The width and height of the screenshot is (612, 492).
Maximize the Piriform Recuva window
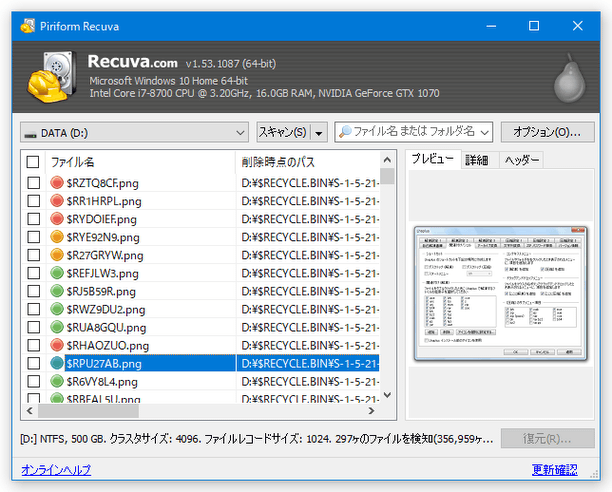click(534, 26)
